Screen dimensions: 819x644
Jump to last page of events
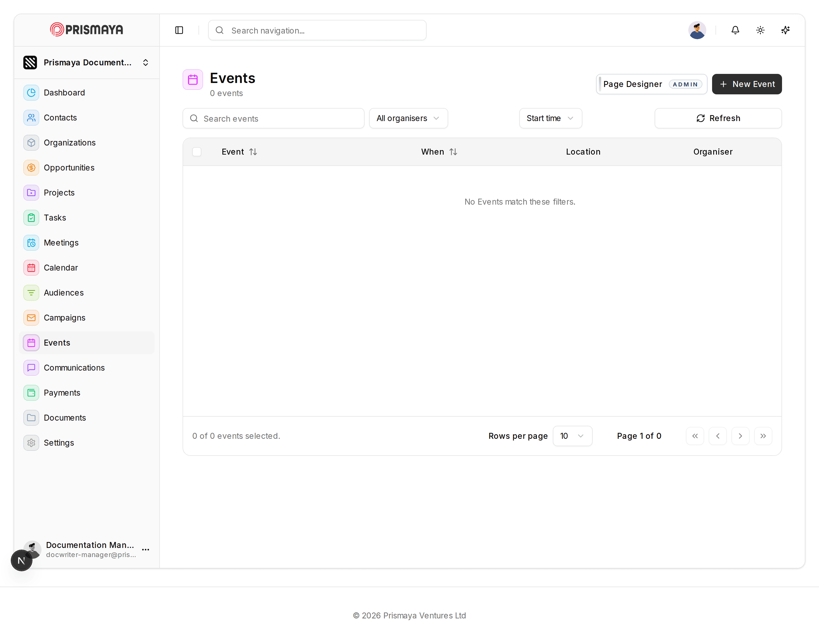click(x=763, y=436)
